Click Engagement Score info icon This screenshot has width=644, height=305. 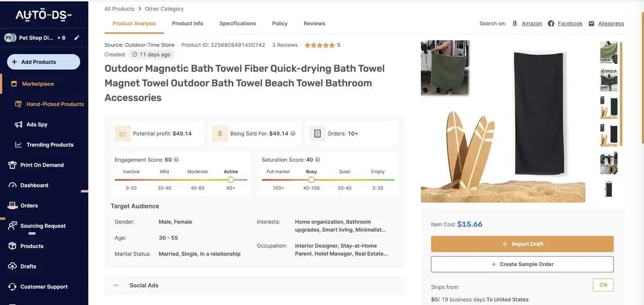pos(176,160)
